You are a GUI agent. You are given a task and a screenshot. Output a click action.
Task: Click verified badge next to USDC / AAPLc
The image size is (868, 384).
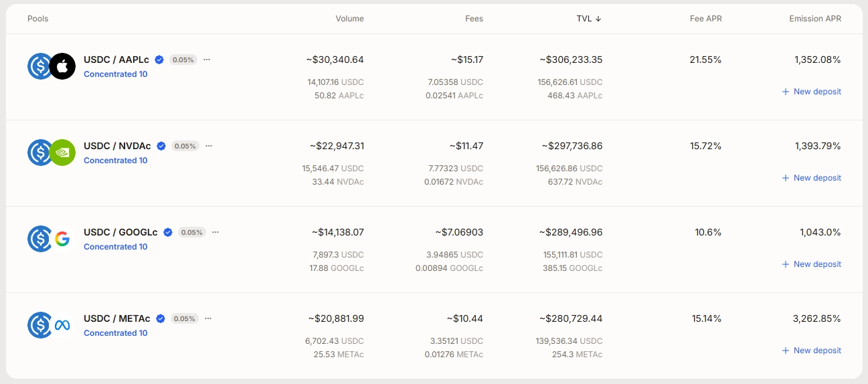coord(159,60)
